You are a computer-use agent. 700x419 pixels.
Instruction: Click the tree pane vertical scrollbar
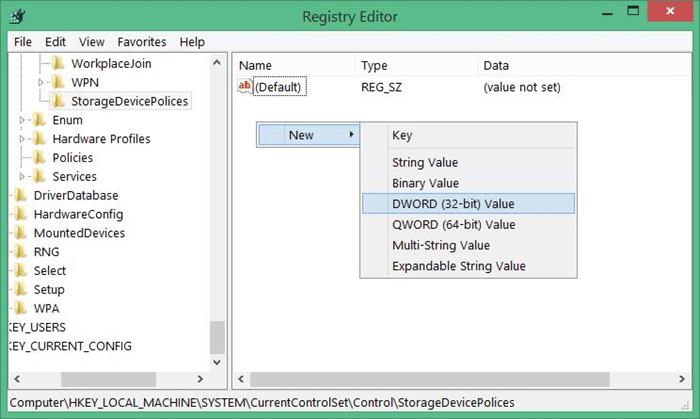(x=216, y=200)
